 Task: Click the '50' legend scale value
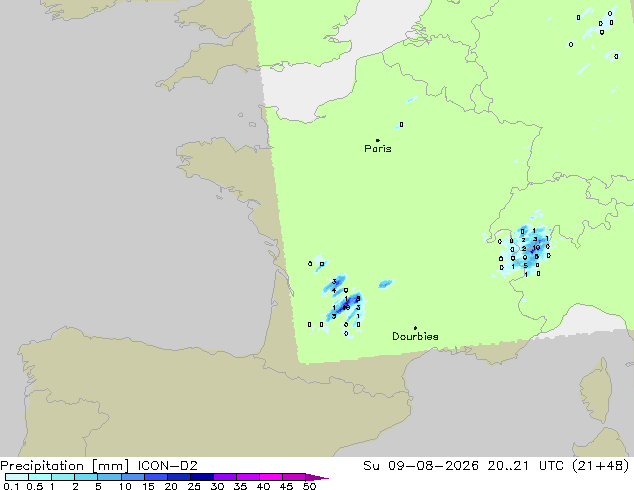tap(309, 486)
